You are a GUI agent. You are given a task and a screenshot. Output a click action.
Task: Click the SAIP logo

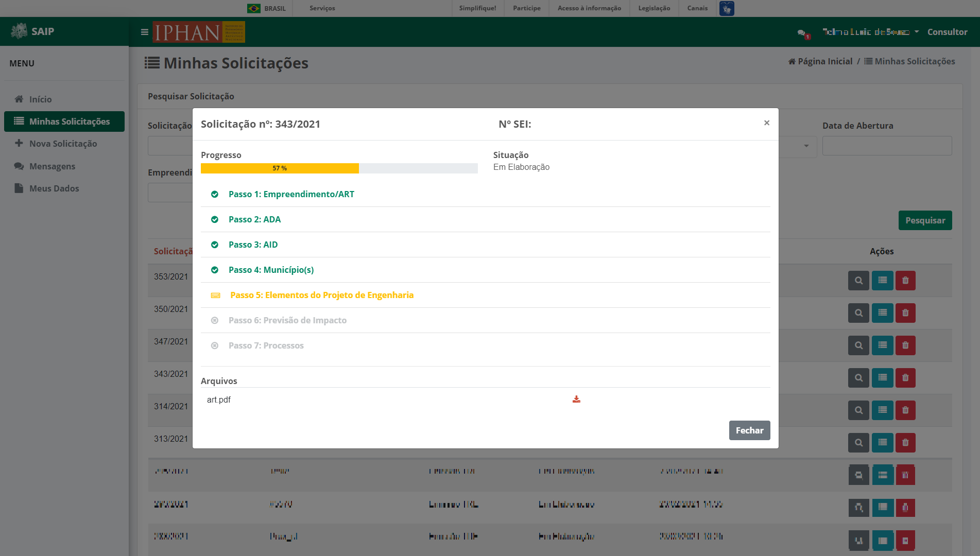coord(32,31)
